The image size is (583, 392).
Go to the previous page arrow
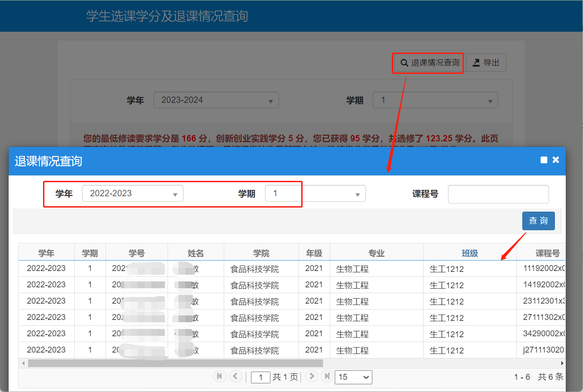click(235, 376)
